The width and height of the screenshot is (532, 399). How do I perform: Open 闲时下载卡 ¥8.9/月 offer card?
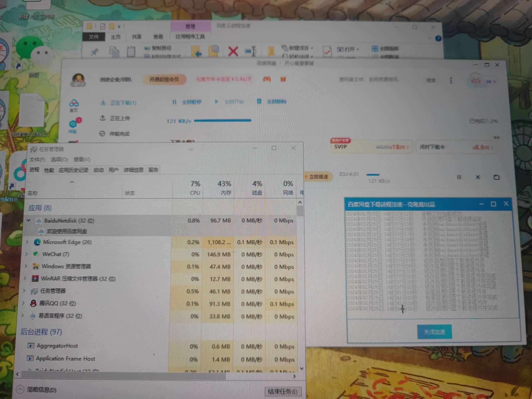coord(456,147)
